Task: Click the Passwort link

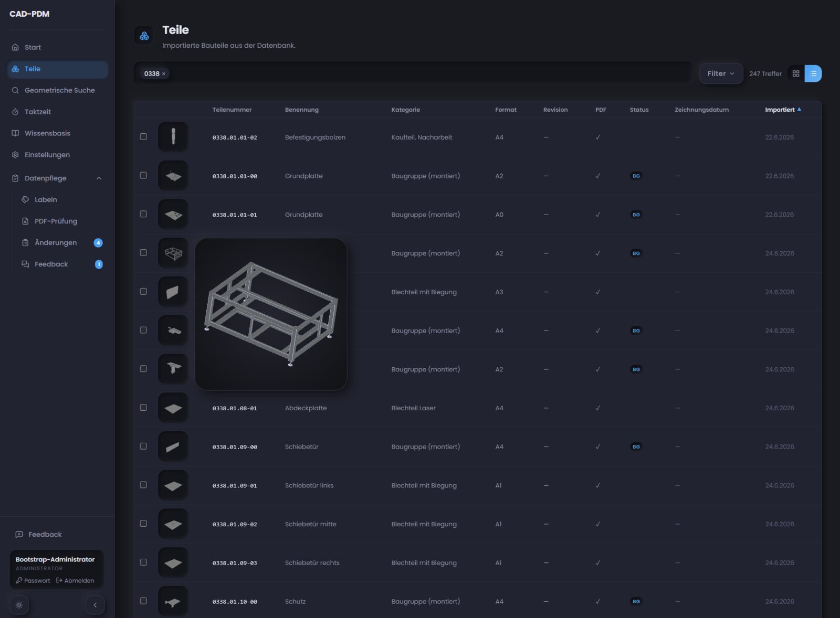Action: pyautogui.click(x=33, y=581)
